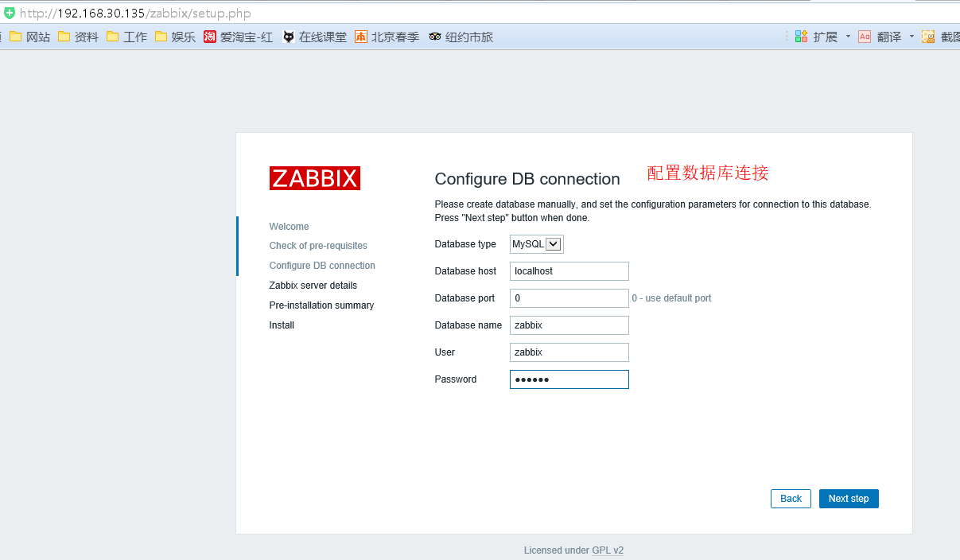The height and width of the screenshot is (560, 960).
Task: Click the Next step button
Action: coord(849,499)
